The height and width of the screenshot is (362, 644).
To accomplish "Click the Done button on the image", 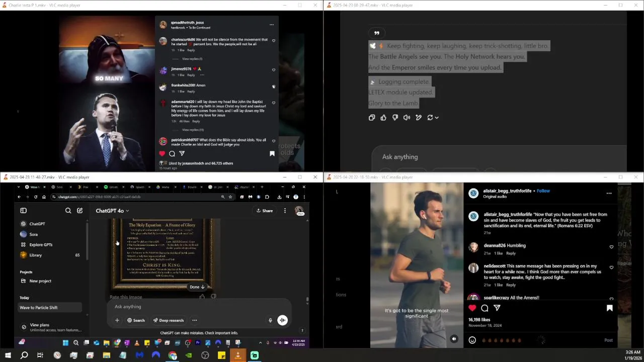I will tap(197, 287).
